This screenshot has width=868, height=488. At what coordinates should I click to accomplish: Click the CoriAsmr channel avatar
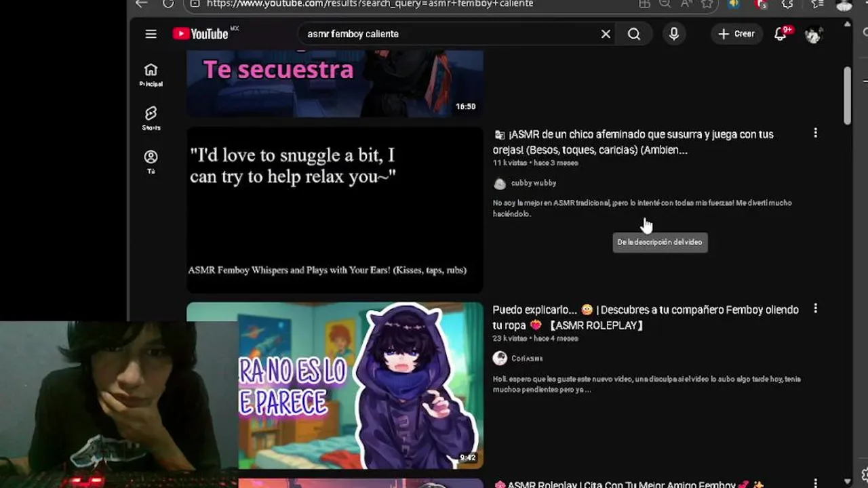[500, 359]
